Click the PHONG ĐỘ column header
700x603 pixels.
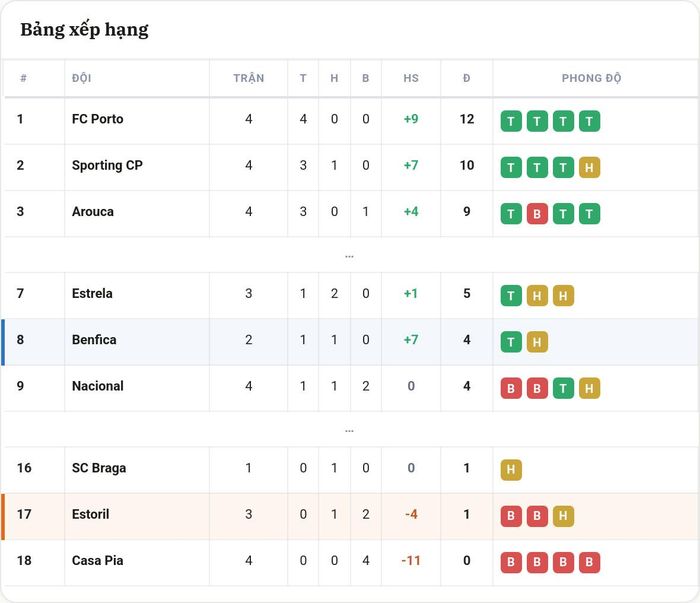click(592, 78)
